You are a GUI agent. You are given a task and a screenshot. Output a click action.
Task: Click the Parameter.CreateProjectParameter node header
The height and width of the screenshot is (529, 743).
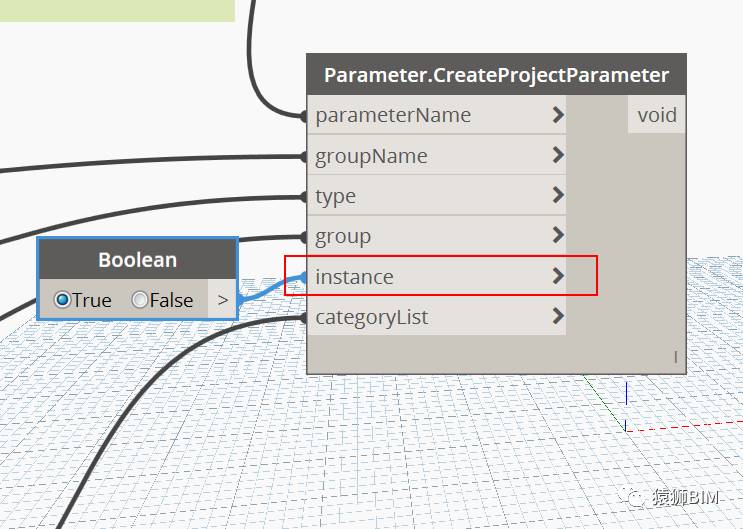tap(496, 74)
